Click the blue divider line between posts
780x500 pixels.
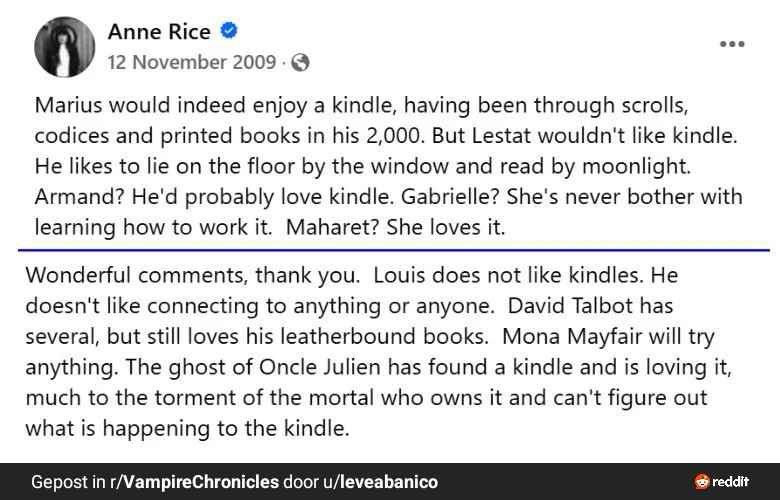tap(394, 250)
